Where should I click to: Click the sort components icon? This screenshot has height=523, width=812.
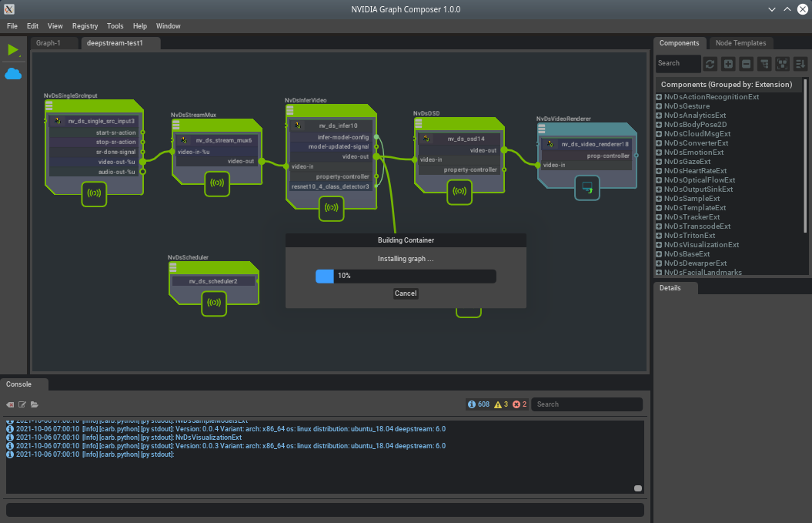[x=800, y=64]
